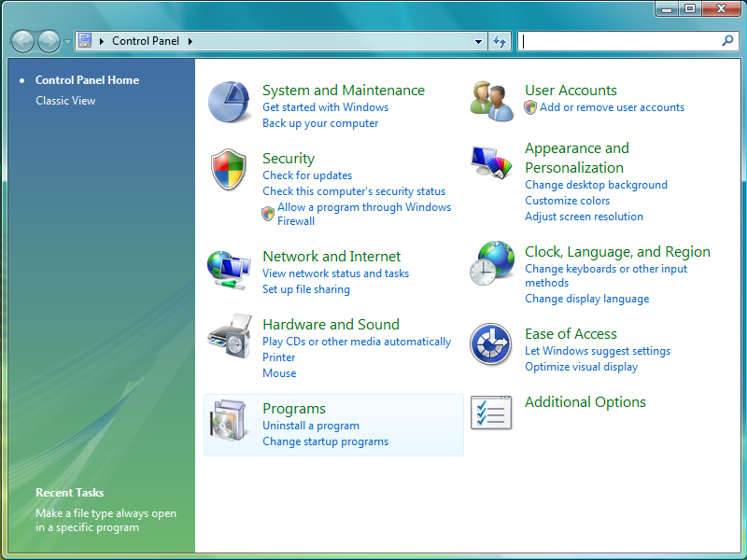Click the Refresh button next to address bar
747x560 pixels.
(500, 41)
